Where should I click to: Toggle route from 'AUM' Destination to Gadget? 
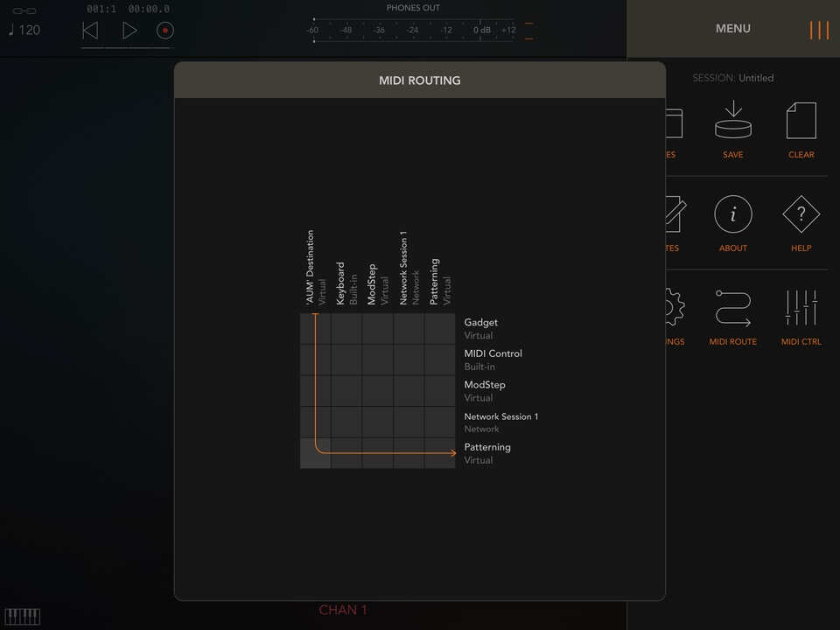click(x=316, y=329)
